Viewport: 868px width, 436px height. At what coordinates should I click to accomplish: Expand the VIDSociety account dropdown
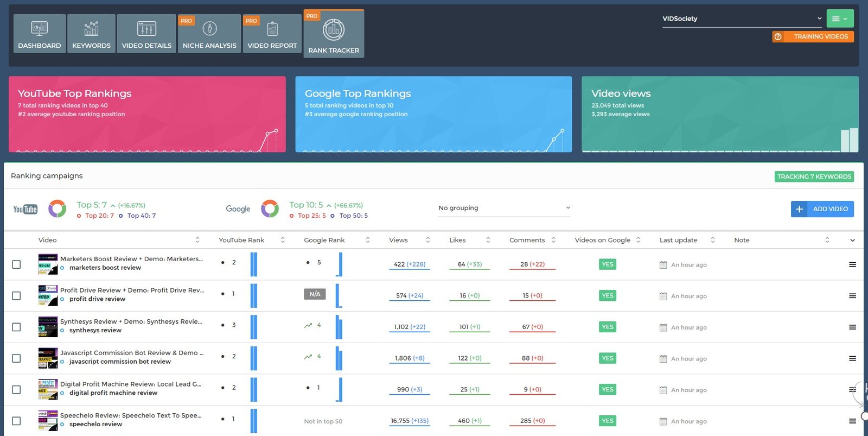coord(742,18)
